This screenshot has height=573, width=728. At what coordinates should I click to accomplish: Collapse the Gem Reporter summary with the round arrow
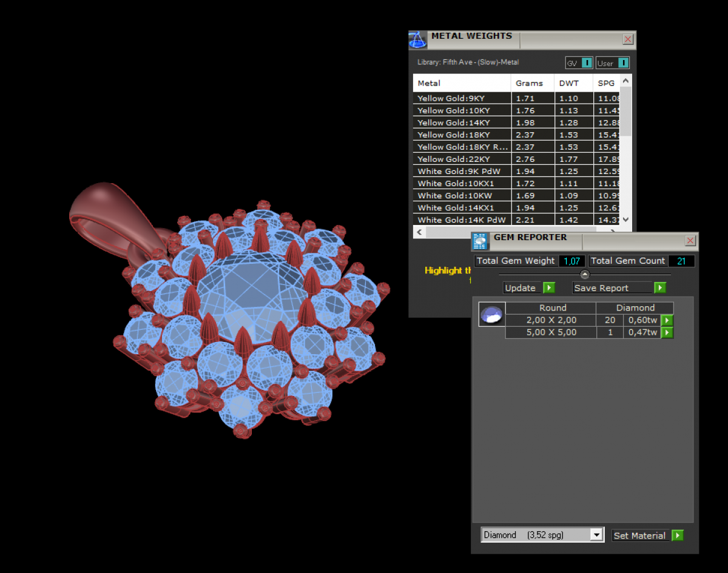click(x=585, y=274)
